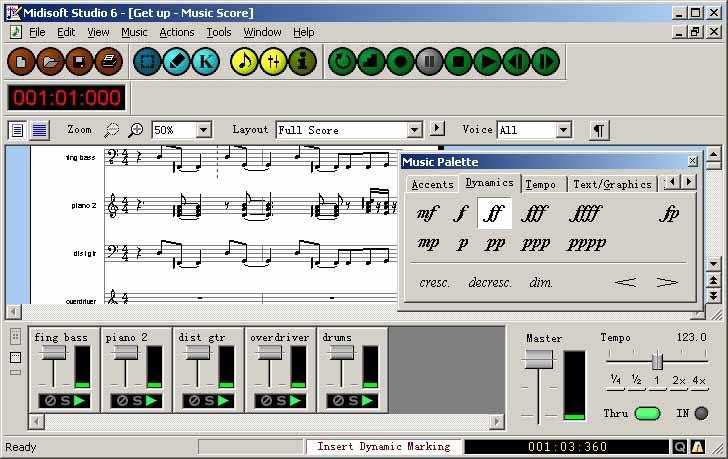Screen dimensions: 728x459
Task: Open the Actions menu
Action: click(176, 32)
